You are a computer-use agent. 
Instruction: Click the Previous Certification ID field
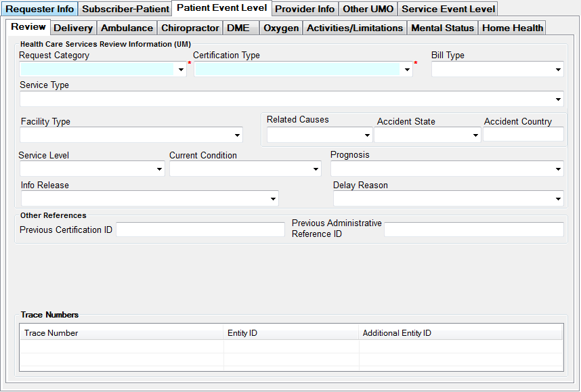[200, 230]
